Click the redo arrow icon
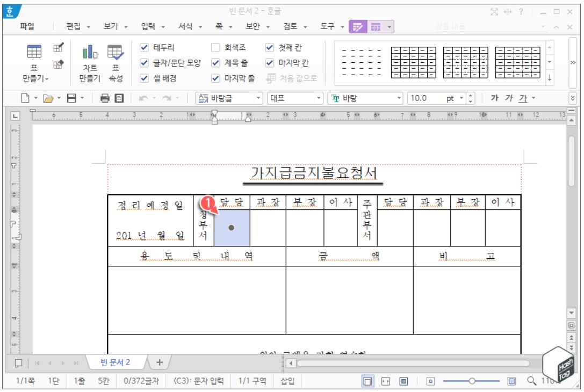Viewport: 584px width, 392px height. click(x=167, y=98)
